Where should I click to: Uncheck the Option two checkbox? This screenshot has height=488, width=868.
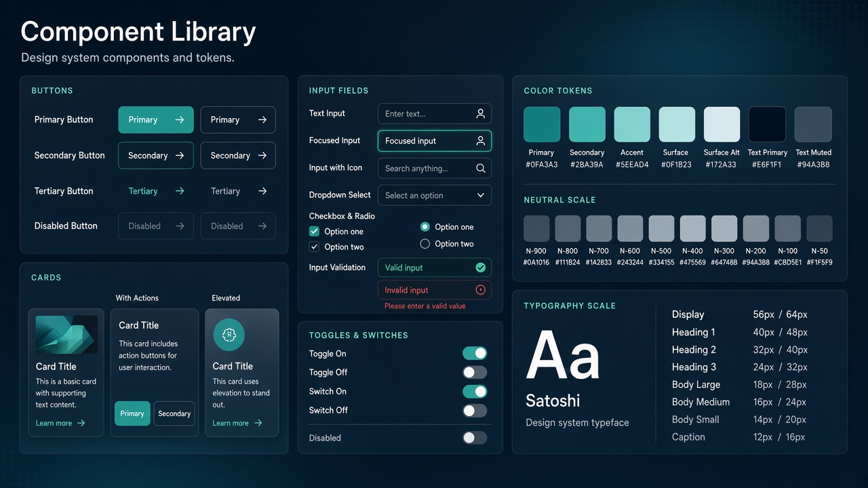pos(314,247)
